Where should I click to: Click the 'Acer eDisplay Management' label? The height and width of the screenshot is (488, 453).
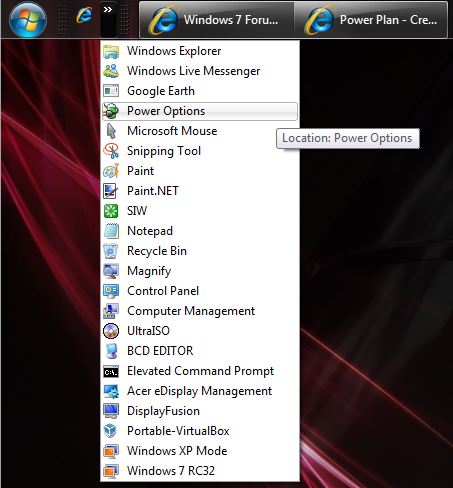tap(200, 391)
